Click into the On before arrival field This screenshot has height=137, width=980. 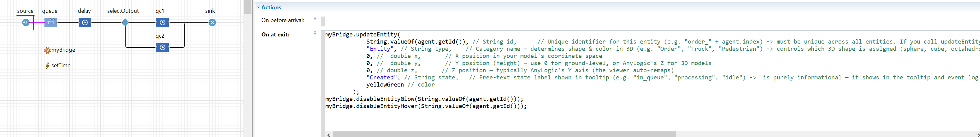click(x=647, y=21)
